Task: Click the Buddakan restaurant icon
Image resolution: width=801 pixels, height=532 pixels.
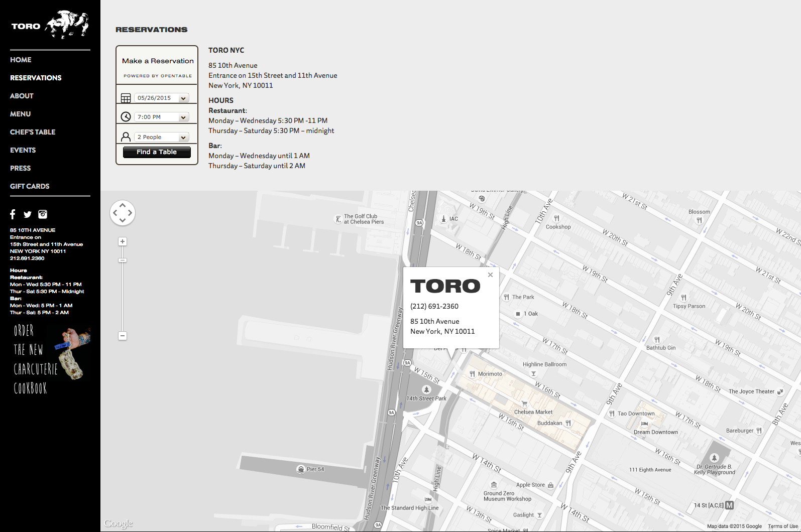Action: click(568, 423)
